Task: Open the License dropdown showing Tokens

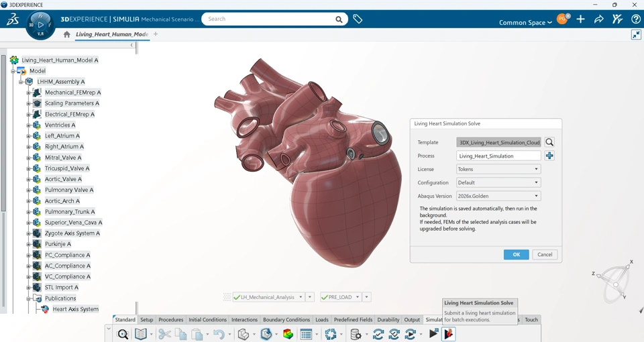Action: [498, 169]
